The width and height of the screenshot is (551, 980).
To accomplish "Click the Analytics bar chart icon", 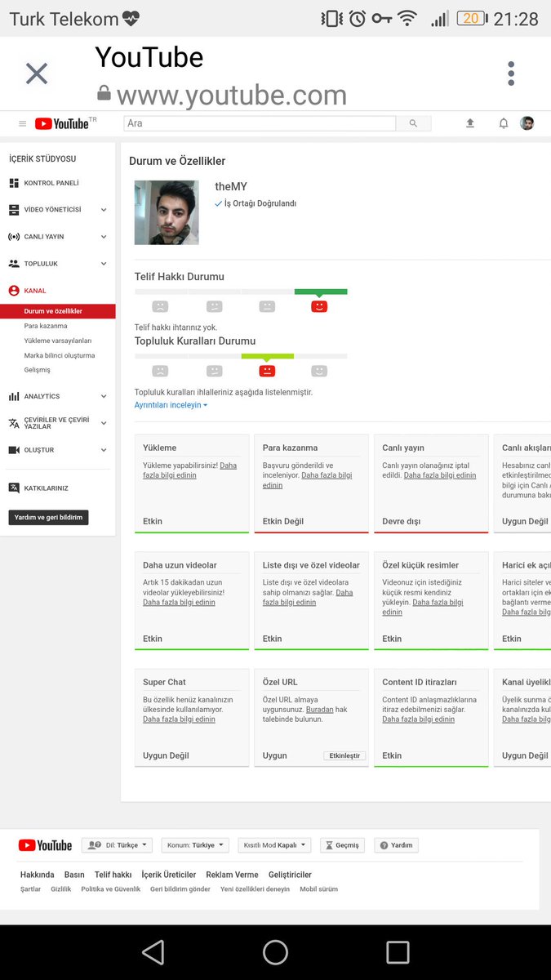I will (x=14, y=396).
